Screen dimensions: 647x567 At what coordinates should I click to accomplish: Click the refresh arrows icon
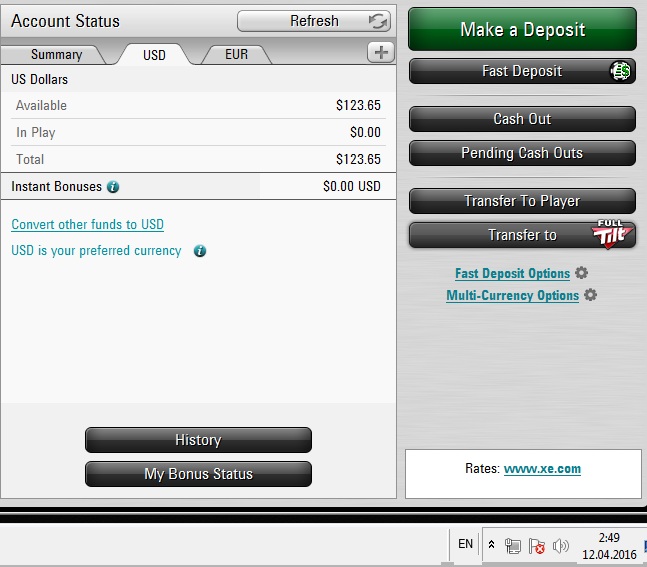click(x=378, y=21)
